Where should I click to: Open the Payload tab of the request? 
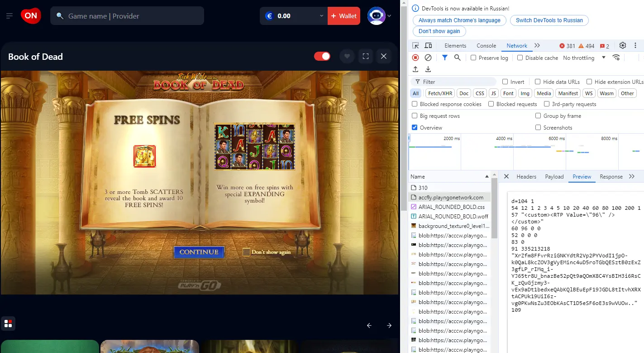coord(554,176)
